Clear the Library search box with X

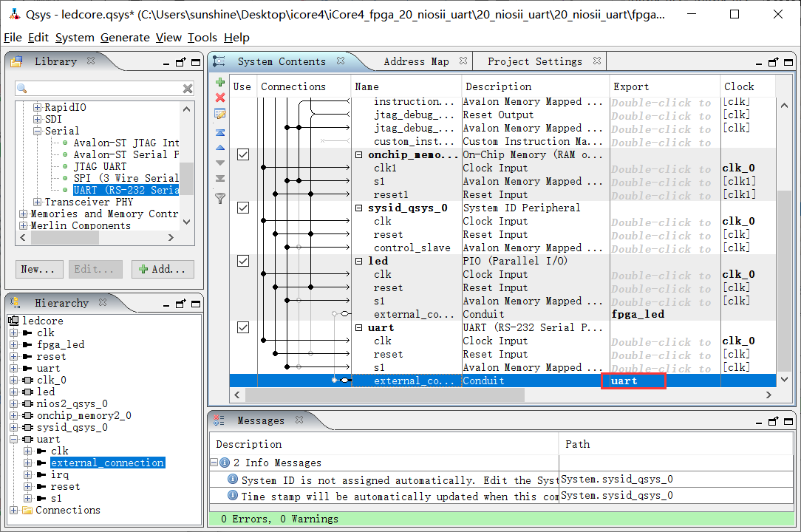(x=188, y=89)
